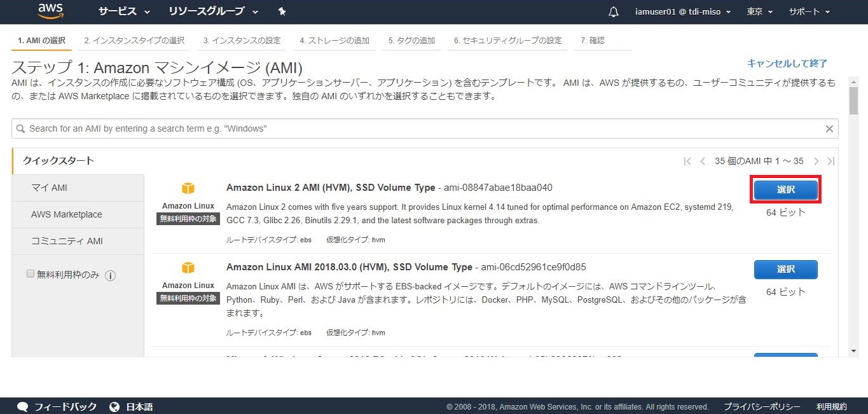Go to next page of AMI results
Viewport: 868px width, 414px height.
pyautogui.click(x=816, y=162)
